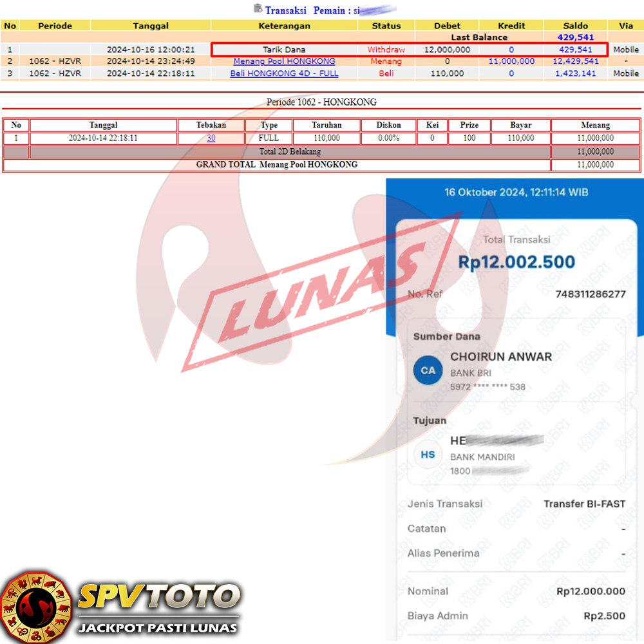
Task: Select the Debet column header
Action: coord(448,26)
